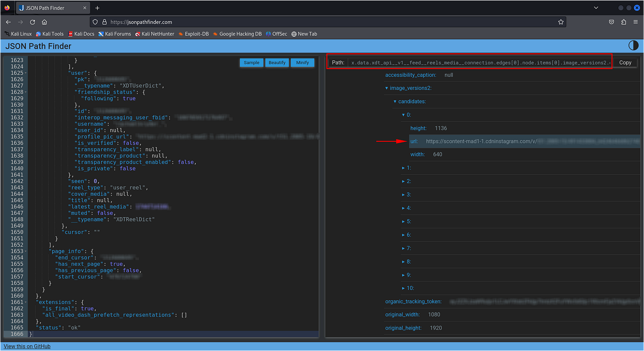Screen dimensions: 644x351
Task: Fold "page_info" at line 1653
Action: (26, 251)
